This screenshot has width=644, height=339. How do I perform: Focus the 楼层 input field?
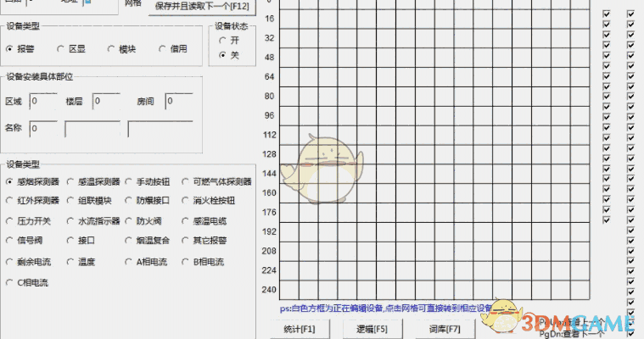click(x=106, y=101)
